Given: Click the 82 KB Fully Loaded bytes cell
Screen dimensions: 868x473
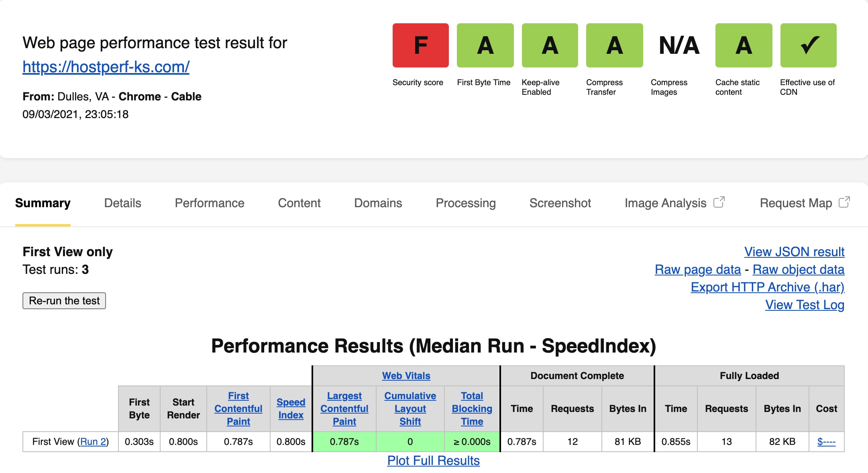Looking at the screenshot, I should pos(782,442).
